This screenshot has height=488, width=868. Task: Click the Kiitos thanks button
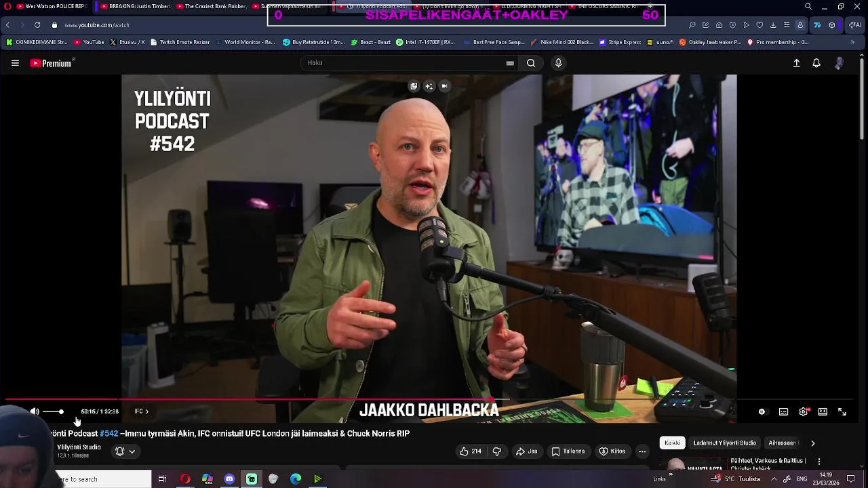click(x=612, y=451)
